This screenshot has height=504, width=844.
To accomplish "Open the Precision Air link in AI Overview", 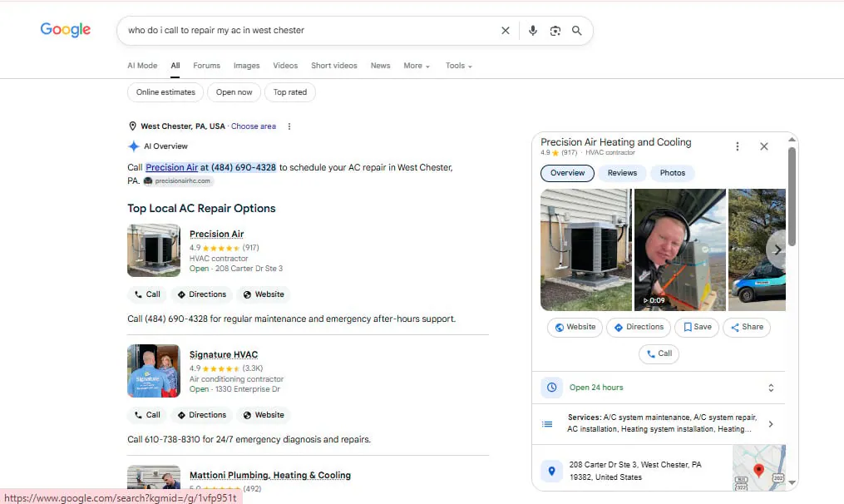I will pos(171,167).
